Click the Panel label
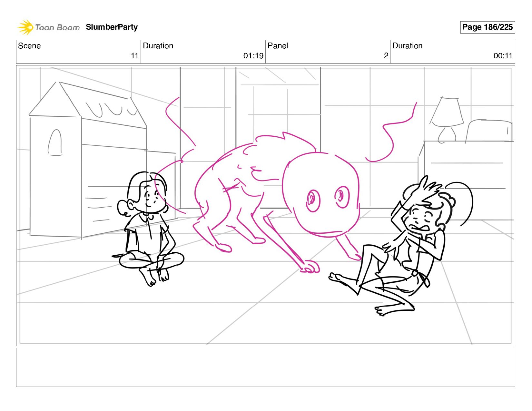This screenshot has width=532, height=411. (x=278, y=46)
